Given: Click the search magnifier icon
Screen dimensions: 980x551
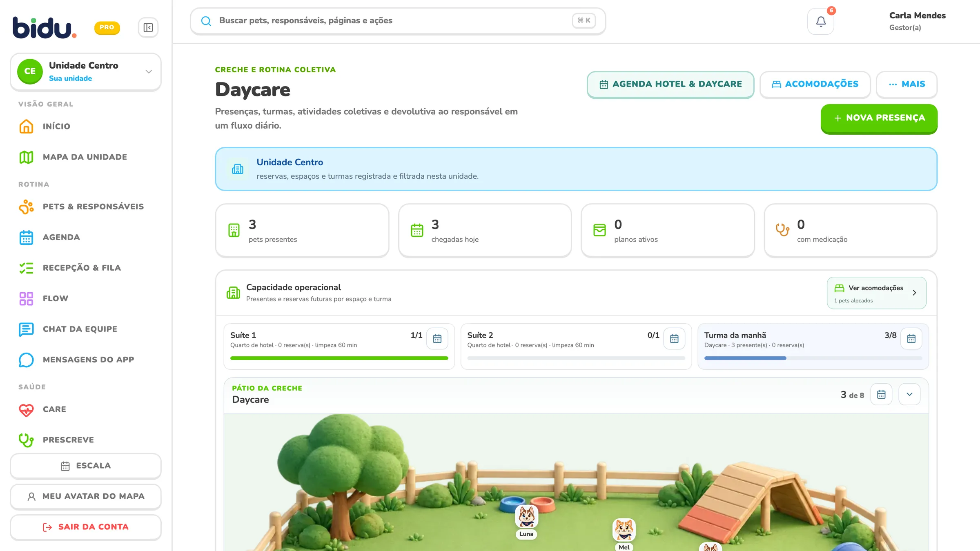Looking at the screenshot, I should [206, 21].
